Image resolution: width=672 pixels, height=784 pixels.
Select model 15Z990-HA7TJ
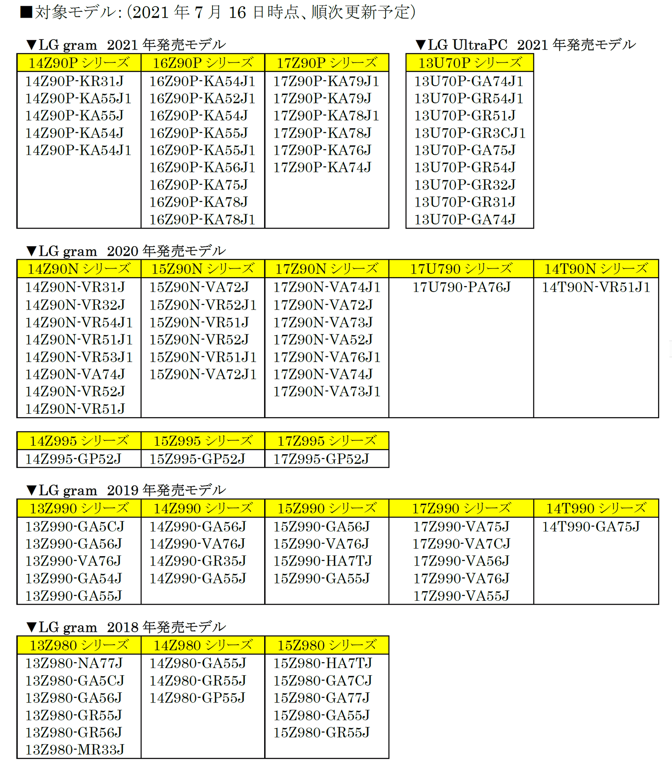click(323, 561)
